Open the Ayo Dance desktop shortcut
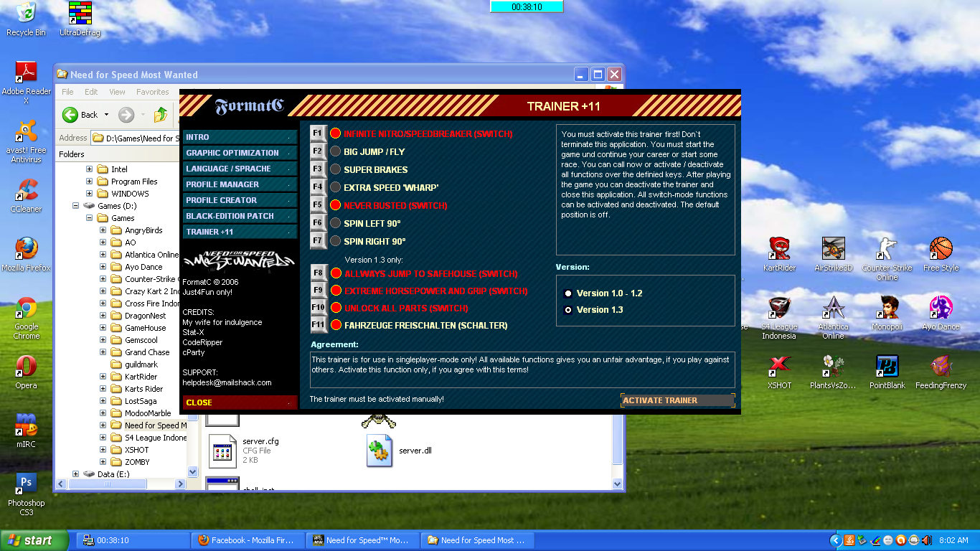980x551 pixels. tap(941, 313)
